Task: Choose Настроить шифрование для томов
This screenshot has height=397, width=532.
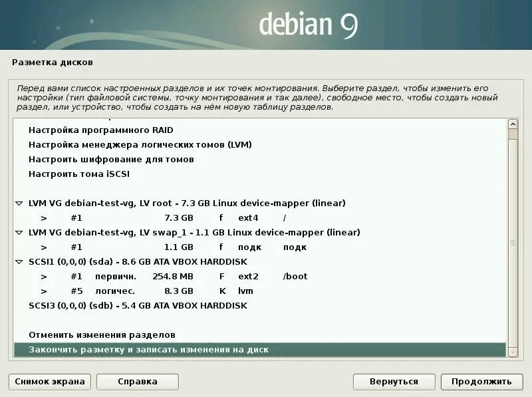Action: [x=260, y=160]
